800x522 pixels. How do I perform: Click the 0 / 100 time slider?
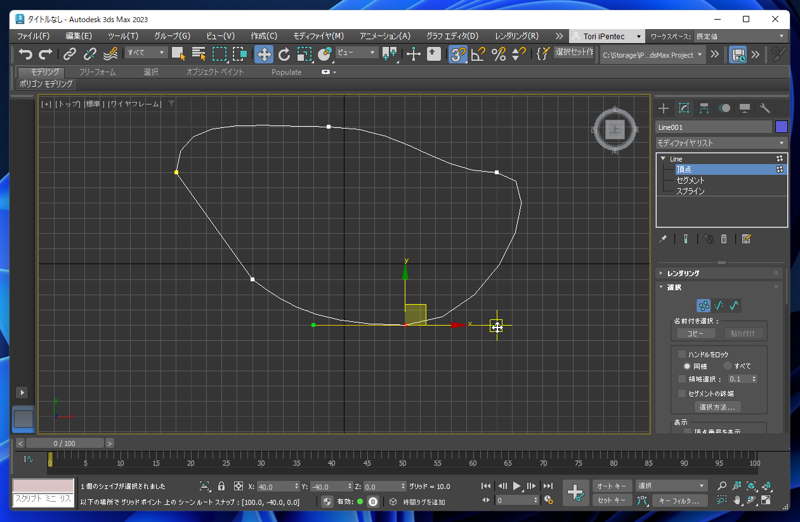[x=64, y=443]
